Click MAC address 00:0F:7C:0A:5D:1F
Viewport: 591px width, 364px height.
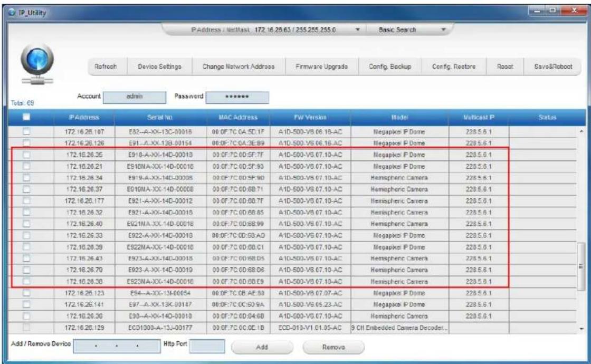click(x=238, y=131)
